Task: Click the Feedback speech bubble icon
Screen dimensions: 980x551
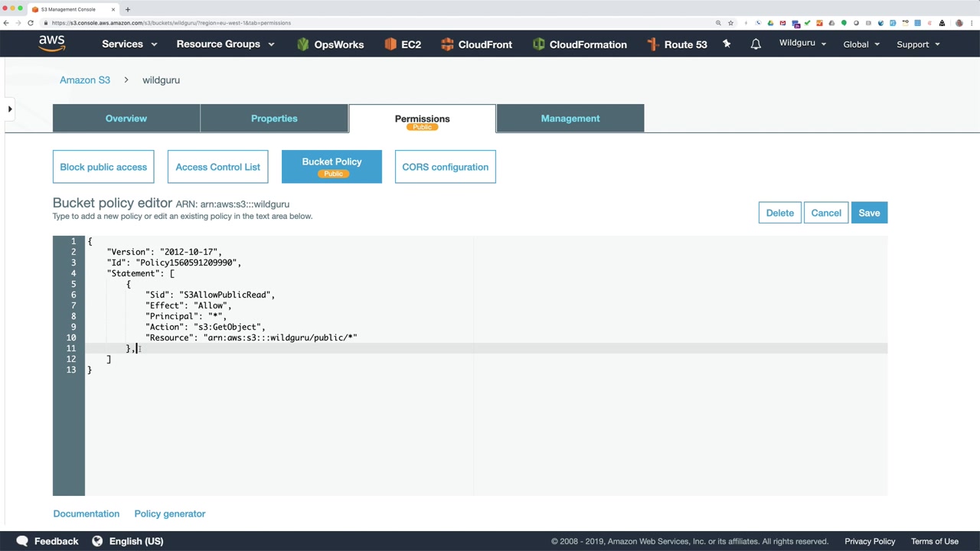Action: click(22, 541)
